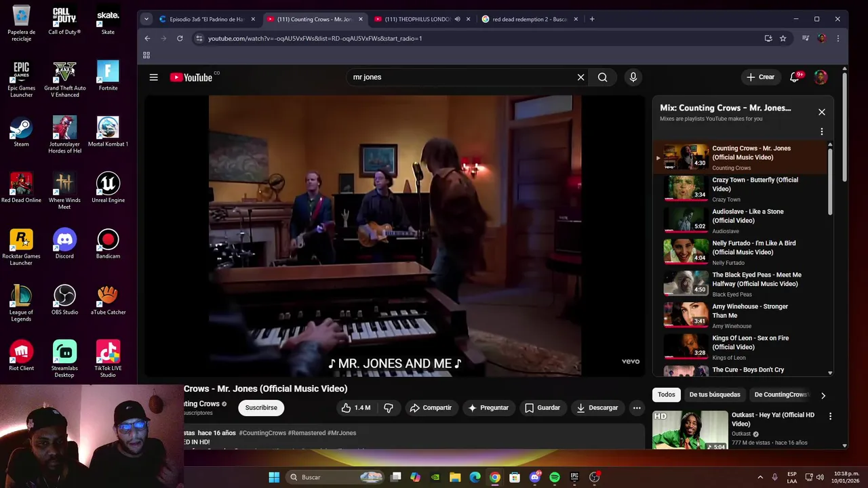Image resolution: width=868 pixels, height=488 pixels.
Task: View site information in the address bar
Action: (x=199, y=39)
